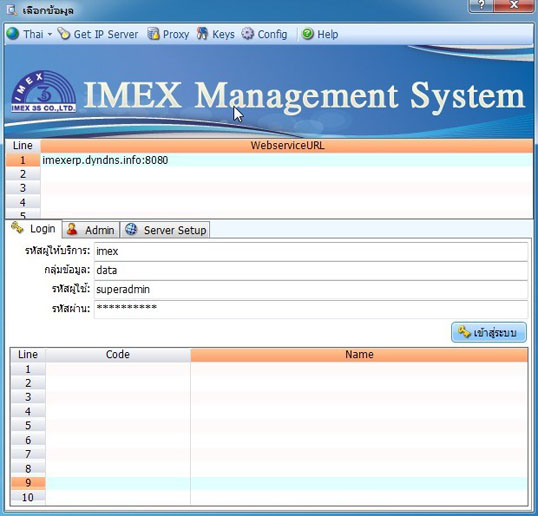Image resolution: width=538 pixels, height=516 pixels.
Task: Click the กลุ่มข้อมูล field containing data
Action: click(311, 271)
